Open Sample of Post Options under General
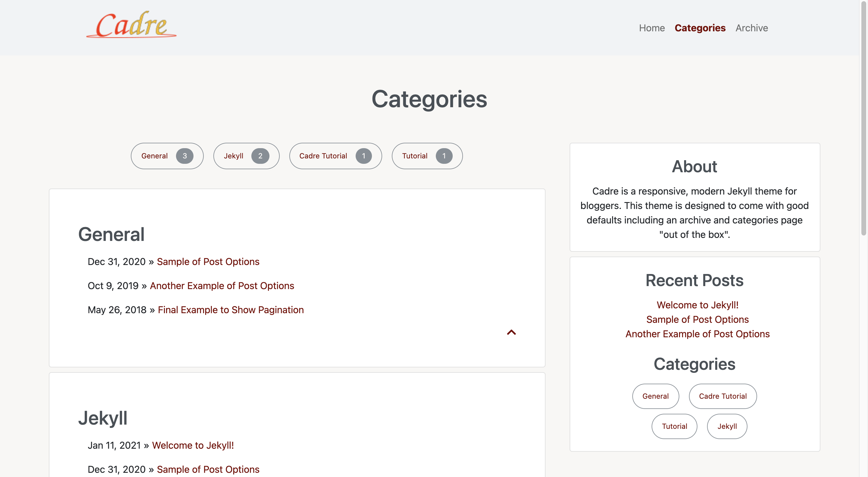The image size is (868, 477). (x=208, y=262)
